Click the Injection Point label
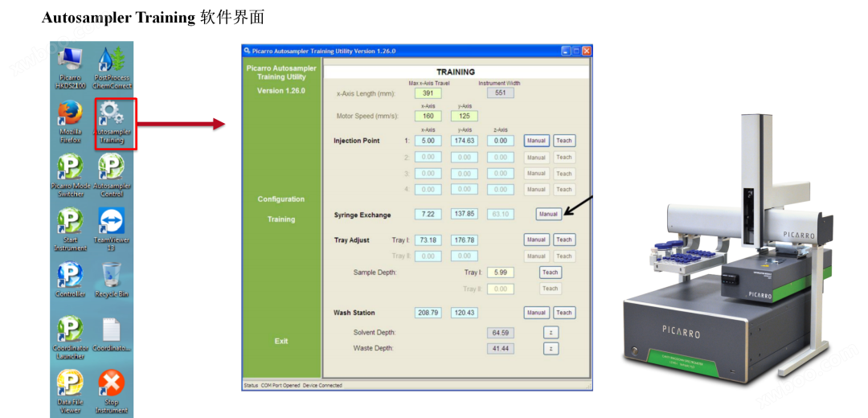 pyautogui.click(x=357, y=141)
